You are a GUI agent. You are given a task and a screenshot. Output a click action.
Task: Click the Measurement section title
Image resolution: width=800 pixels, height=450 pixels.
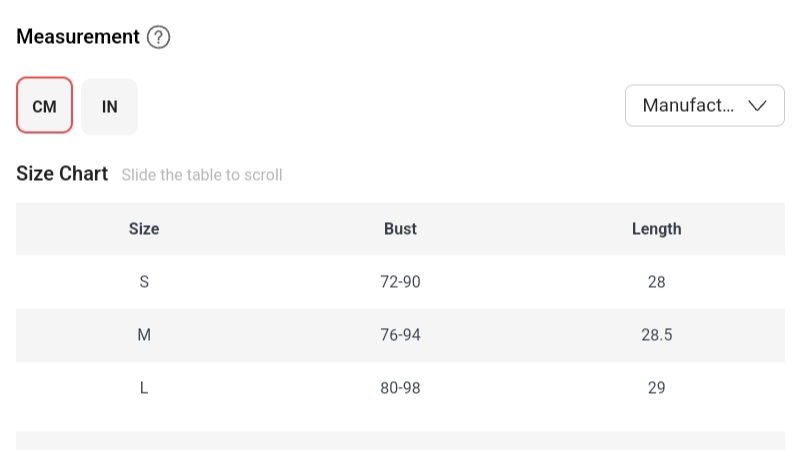(x=78, y=37)
